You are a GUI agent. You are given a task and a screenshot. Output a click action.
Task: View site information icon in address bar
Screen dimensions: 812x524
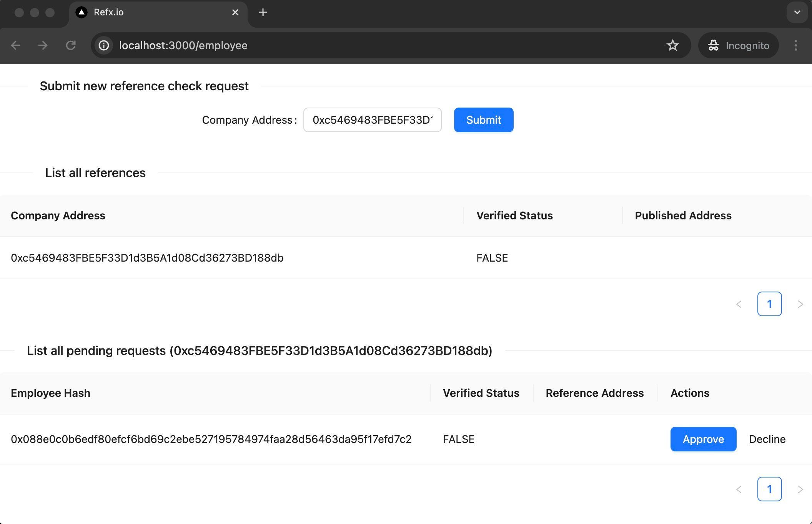click(x=104, y=45)
